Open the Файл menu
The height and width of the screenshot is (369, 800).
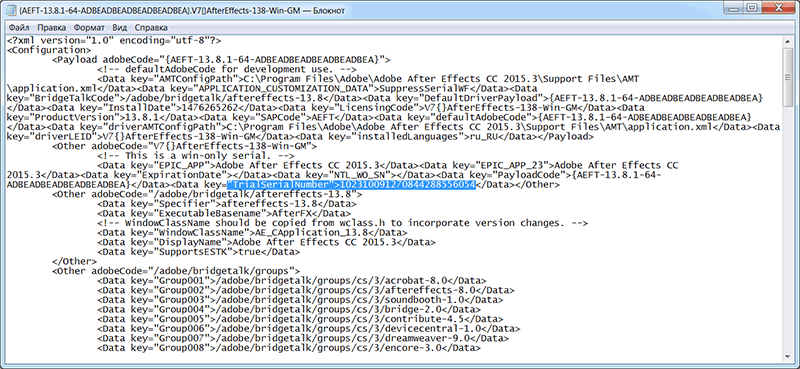coord(19,27)
